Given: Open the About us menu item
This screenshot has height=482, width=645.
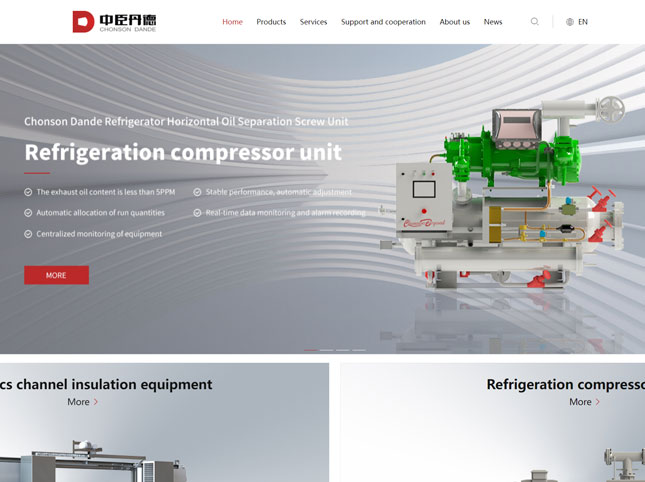Looking at the screenshot, I should click(454, 22).
